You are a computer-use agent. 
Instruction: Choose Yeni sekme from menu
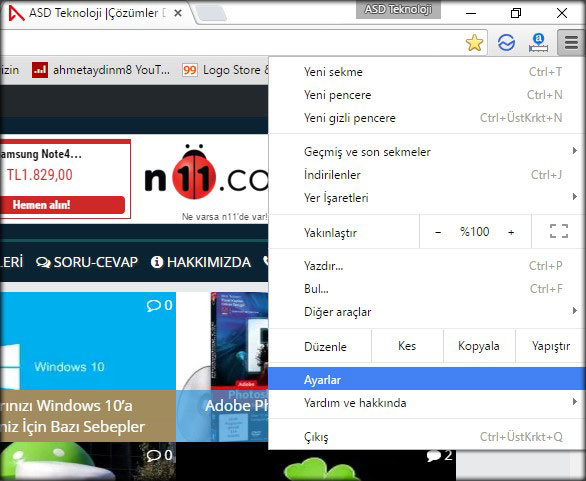(x=427, y=72)
